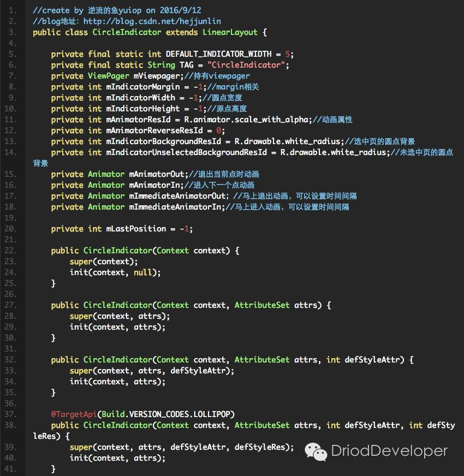The image size is (464, 476).
Task: Click R.animator.scale_with_alpha on line 11
Action: 247,120
